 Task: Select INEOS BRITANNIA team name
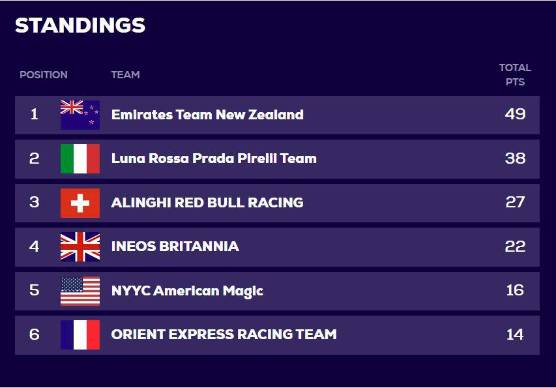tap(175, 246)
